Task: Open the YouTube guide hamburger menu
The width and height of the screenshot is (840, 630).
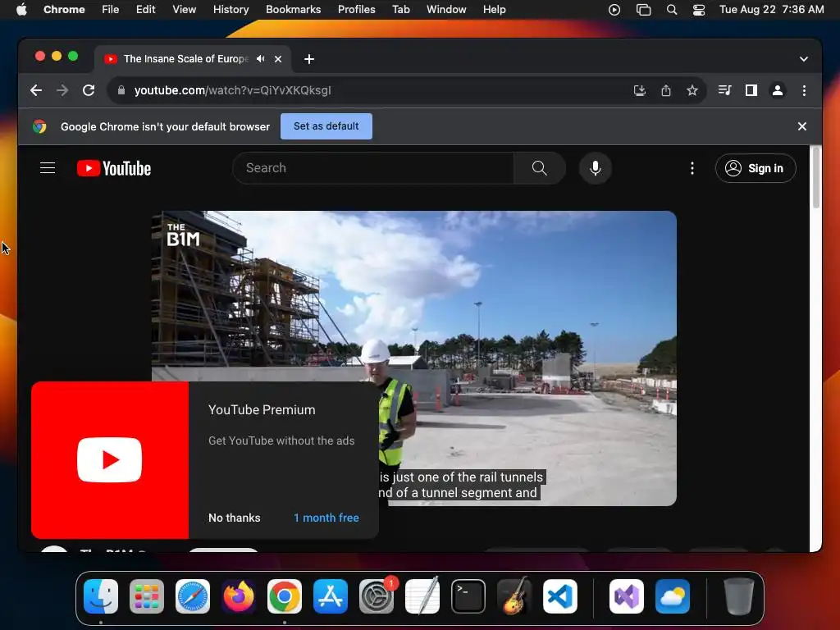Action: (48, 168)
